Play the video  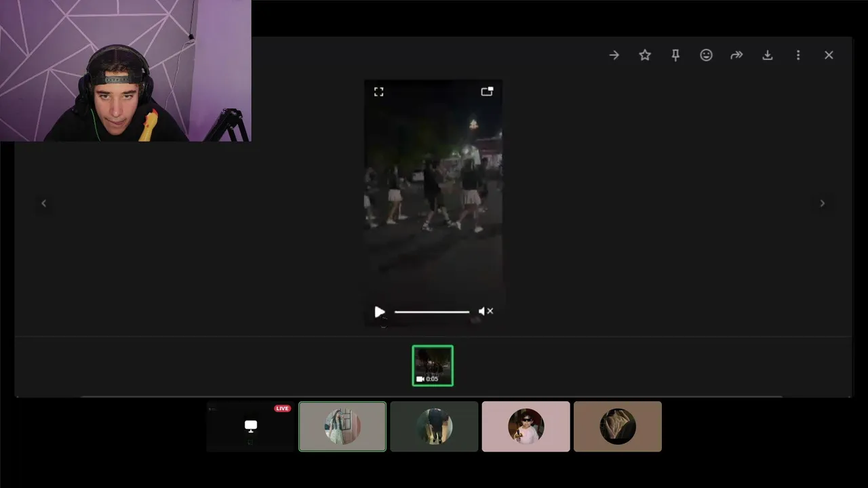(x=380, y=312)
